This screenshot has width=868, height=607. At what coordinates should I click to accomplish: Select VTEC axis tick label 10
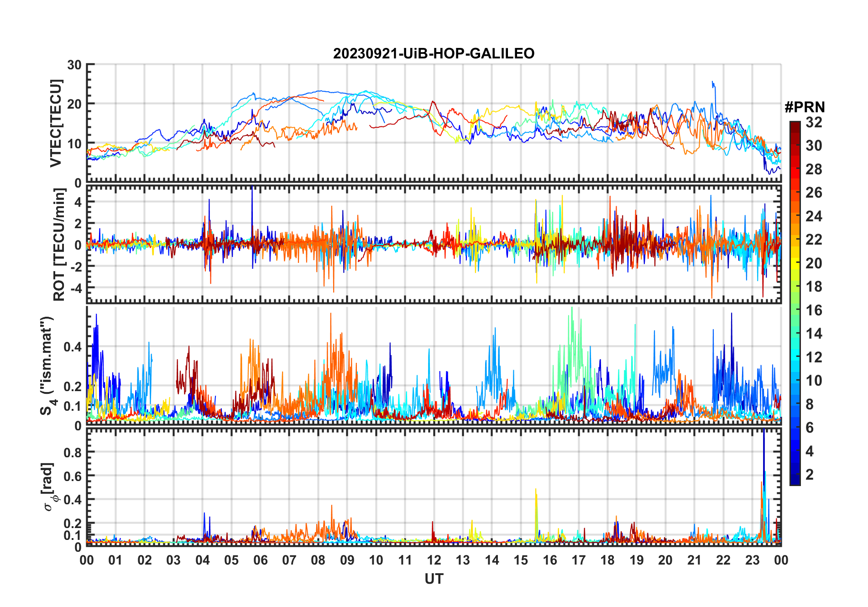74,144
